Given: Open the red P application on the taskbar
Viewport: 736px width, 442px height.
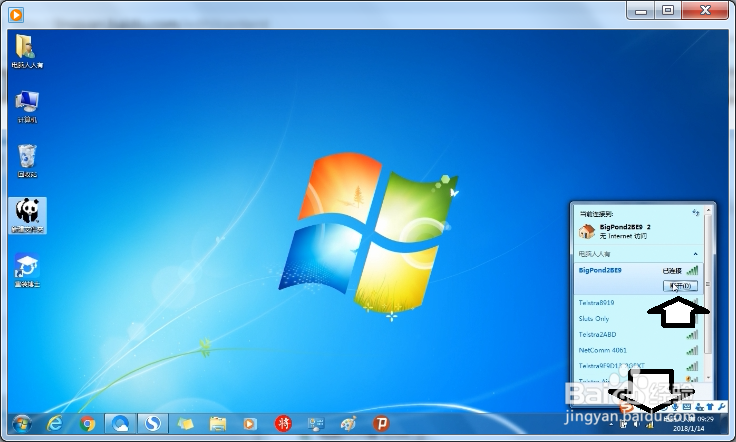Looking at the screenshot, I should (x=381, y=424).
